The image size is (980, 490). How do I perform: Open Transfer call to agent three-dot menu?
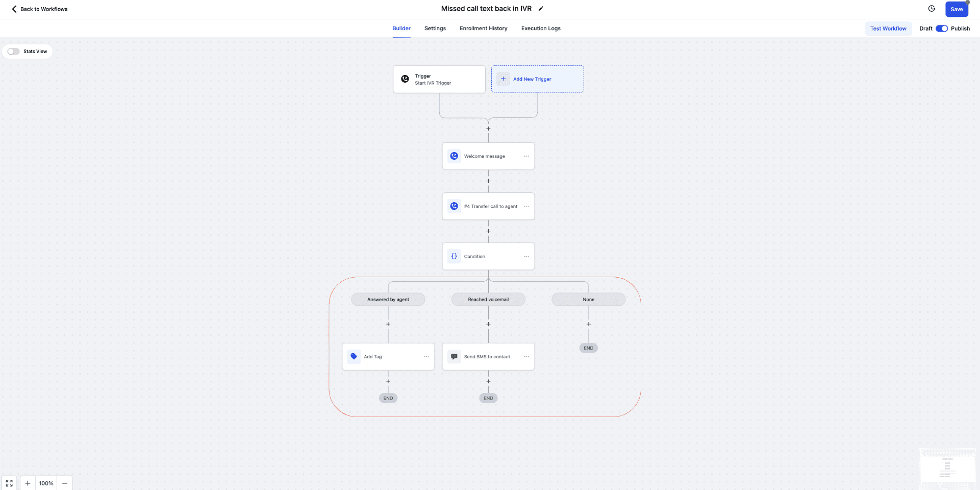click(x=526, y=206)
